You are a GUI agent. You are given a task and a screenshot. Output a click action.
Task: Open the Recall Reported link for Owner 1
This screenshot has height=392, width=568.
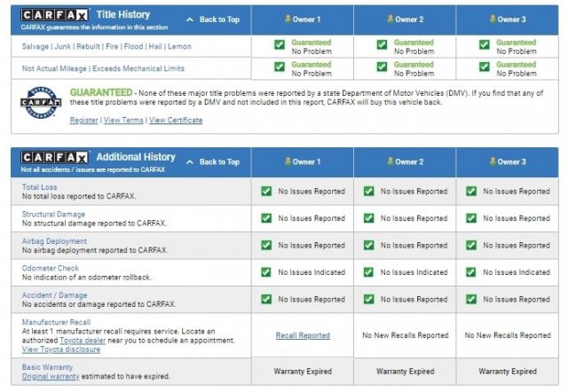[303, 335]
